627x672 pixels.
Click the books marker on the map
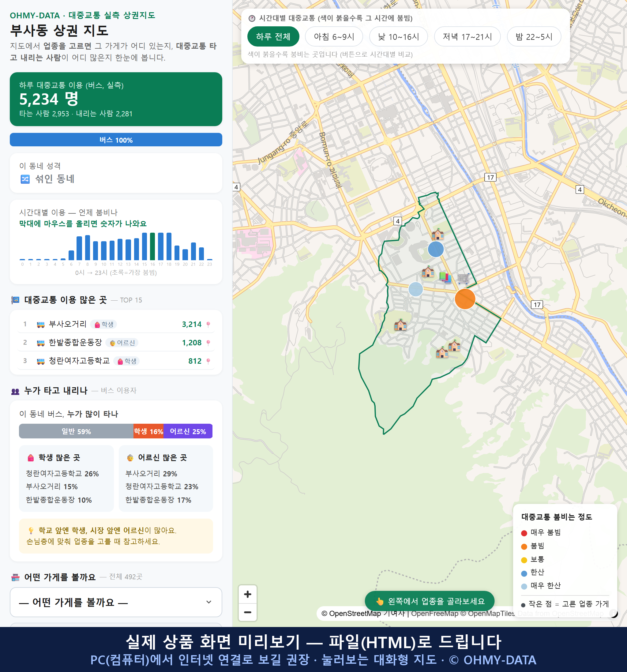(445, 277)
